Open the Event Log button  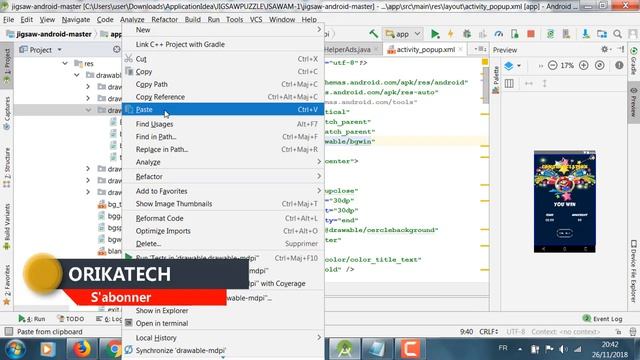tap(602, 319)
